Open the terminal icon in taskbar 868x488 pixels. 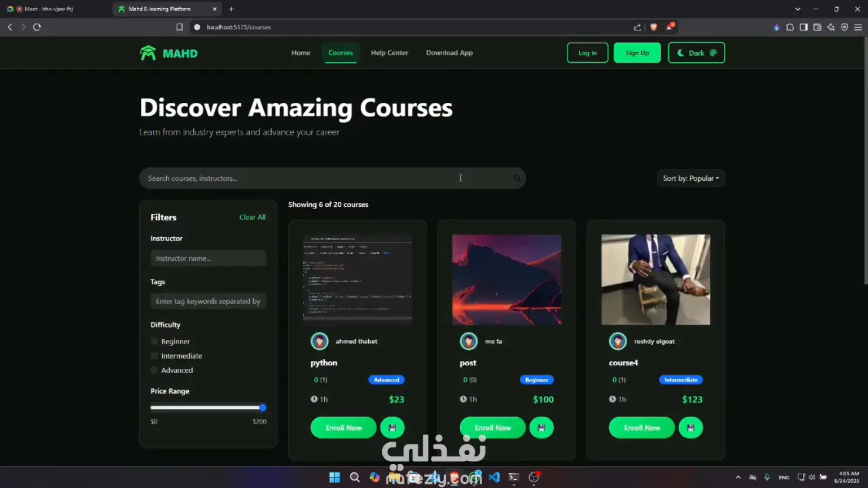(514, 477)
